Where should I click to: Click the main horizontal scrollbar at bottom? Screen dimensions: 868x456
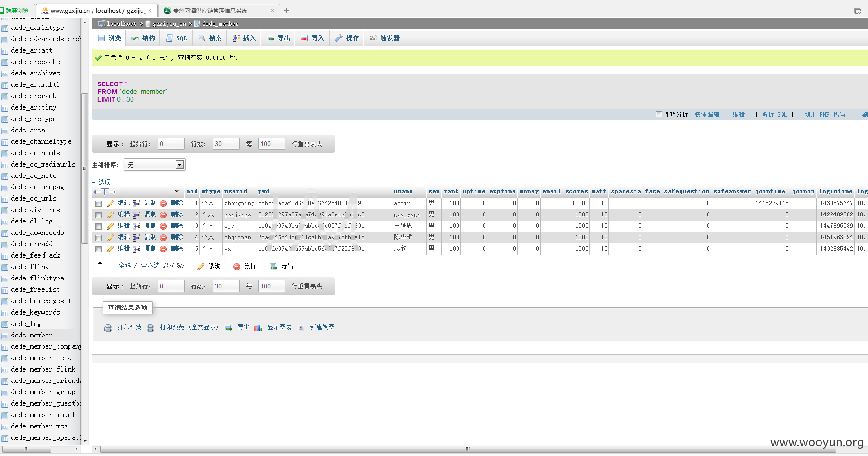pyautogui.click(x=467, y=449)
